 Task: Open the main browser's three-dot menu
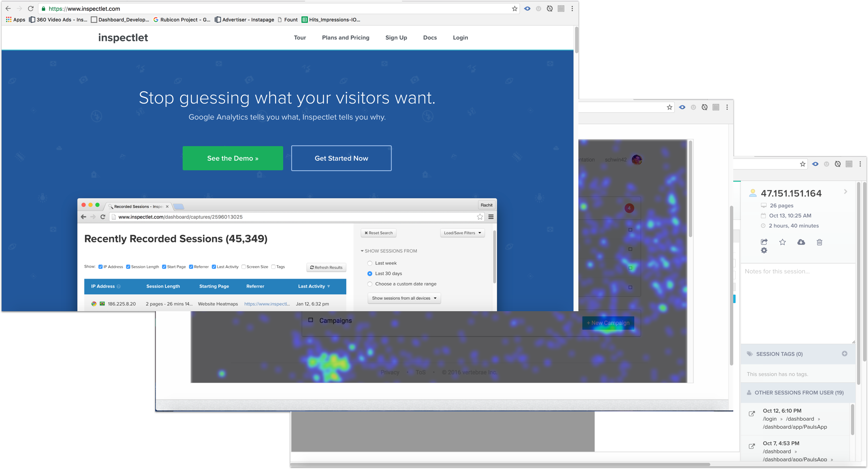tap(572, 8)
